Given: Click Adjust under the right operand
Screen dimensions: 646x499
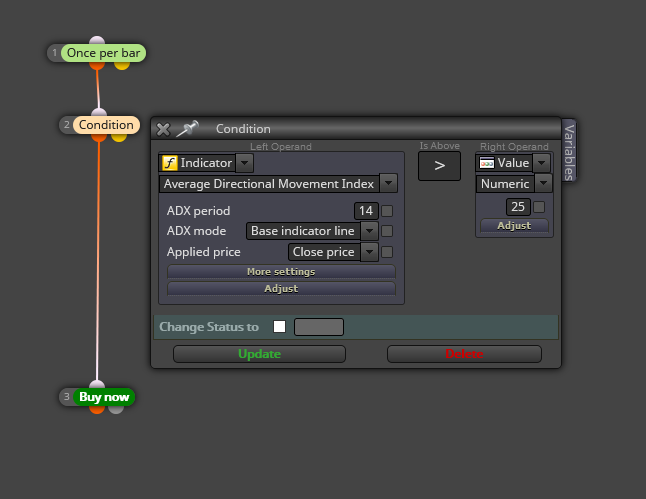Looking at the screenshot, I should pyautogui.click(x=514, y=226).
